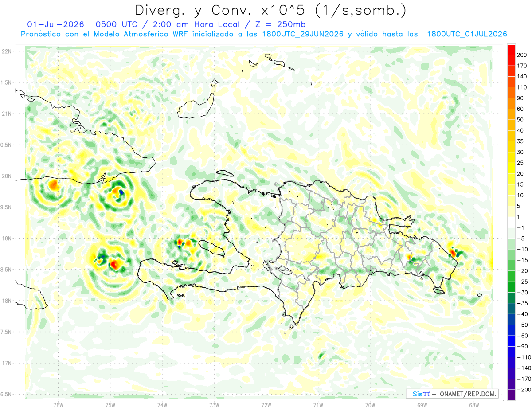Image resolution: width=532 pixels, height=411 pixels.
Task: Click the initialization time "1800UTC_29JUN2026"
Action: pyautogui.click(x=303, y=34)
